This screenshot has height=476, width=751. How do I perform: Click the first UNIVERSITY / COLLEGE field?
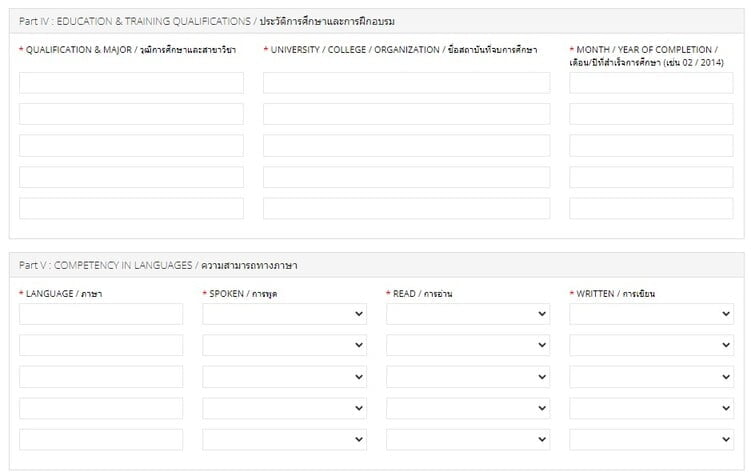click(x=407, y=83)
